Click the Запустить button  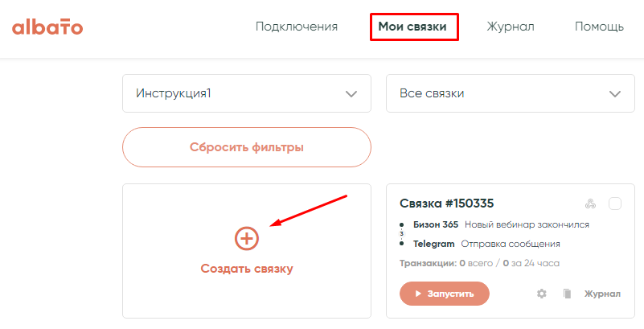click(444, 294)
